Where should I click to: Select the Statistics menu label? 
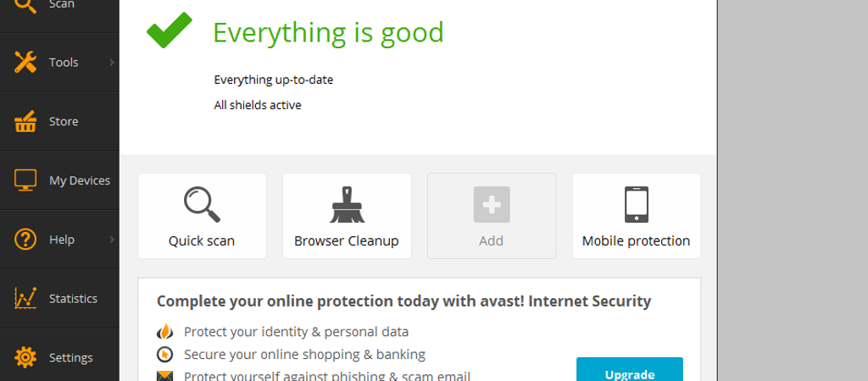coord(73,299)
